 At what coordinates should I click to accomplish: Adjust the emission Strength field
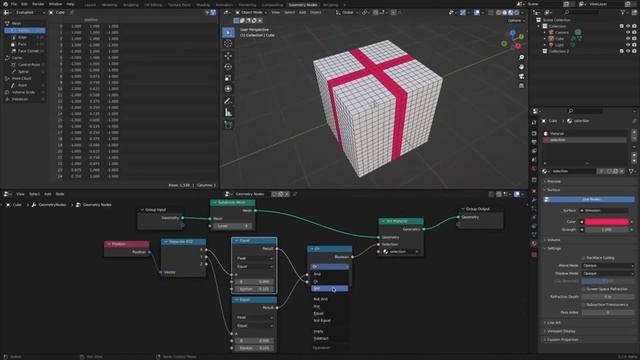click(x=607, y=230)
